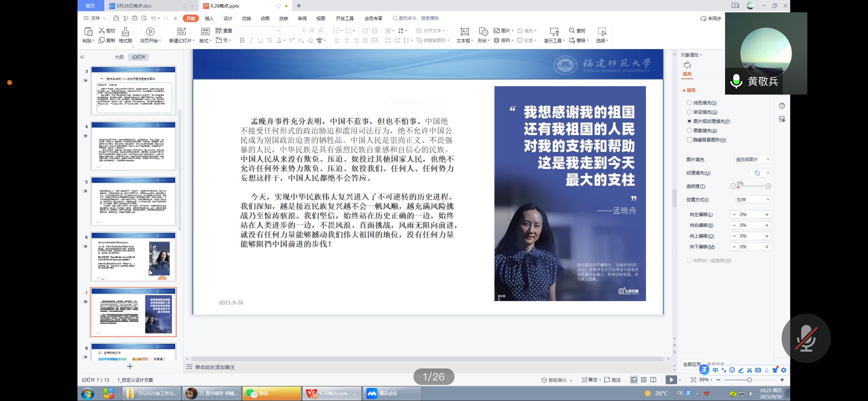
Task: Switch to slide sorter grid view icon
Action: point(643,380)
